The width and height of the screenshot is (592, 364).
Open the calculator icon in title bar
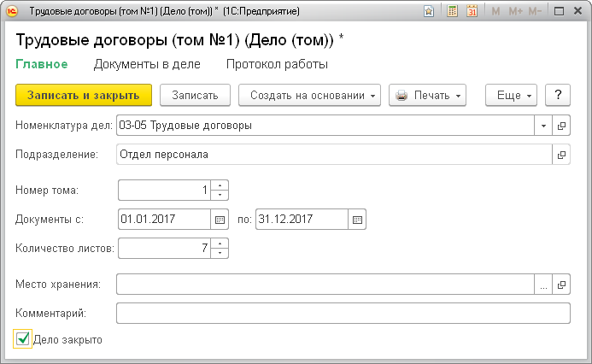click(x=452, y=11)
